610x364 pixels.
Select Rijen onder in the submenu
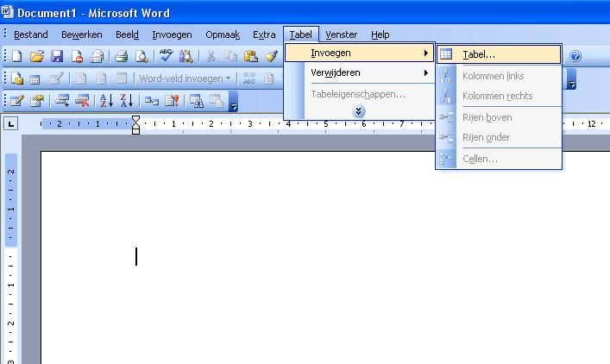pos(499,137)
